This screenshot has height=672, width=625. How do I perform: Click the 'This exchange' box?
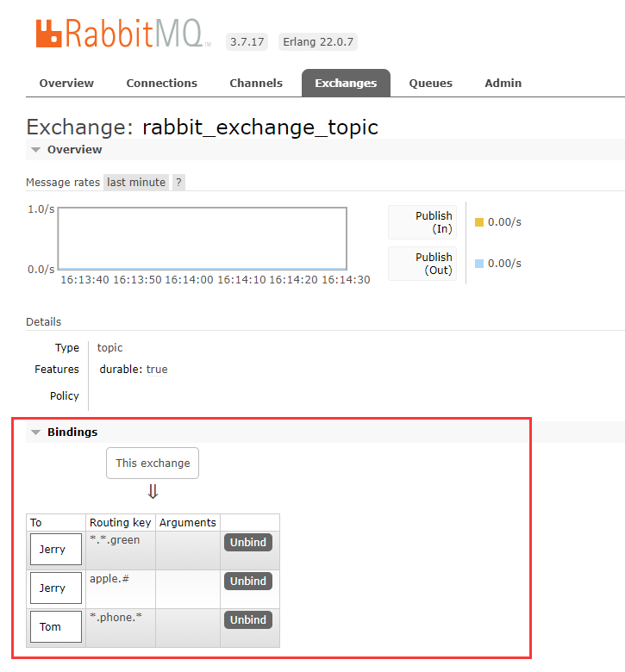(153, 463)
